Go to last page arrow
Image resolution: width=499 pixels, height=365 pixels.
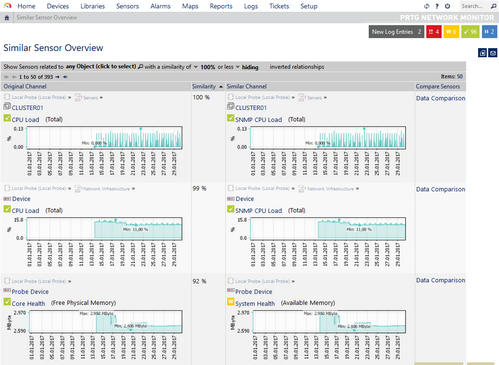click(x=65, y=77)
